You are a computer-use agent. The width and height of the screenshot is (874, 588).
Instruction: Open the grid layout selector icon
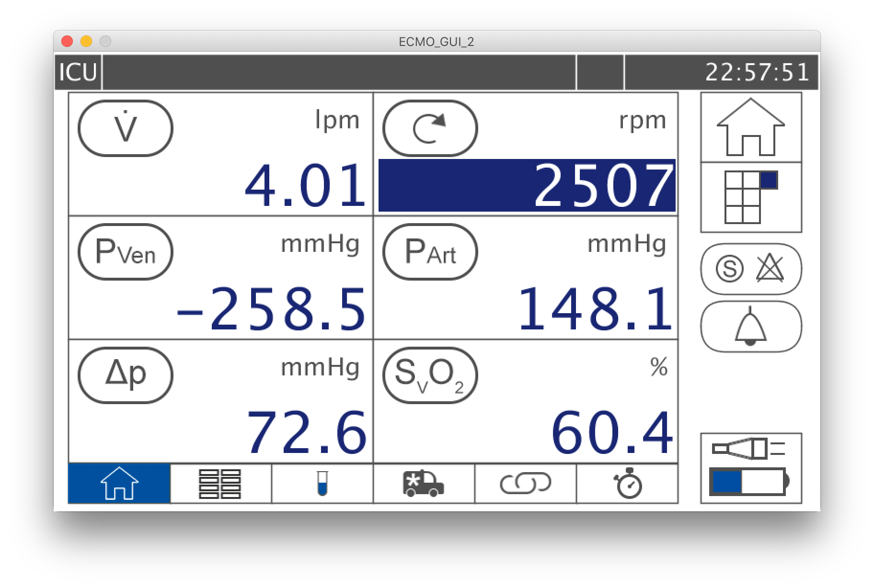click(x=750, y=197)
